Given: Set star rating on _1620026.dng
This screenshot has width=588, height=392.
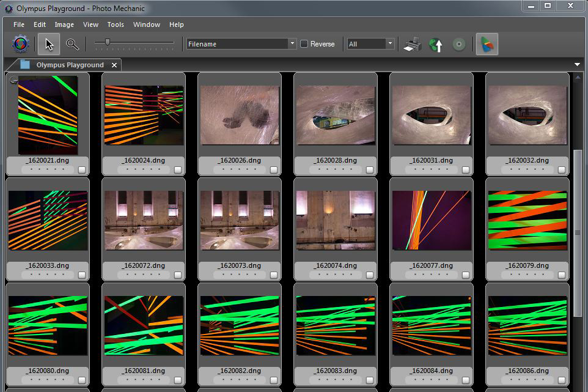Looking at the screenshot, I should (x=240, y=169).
